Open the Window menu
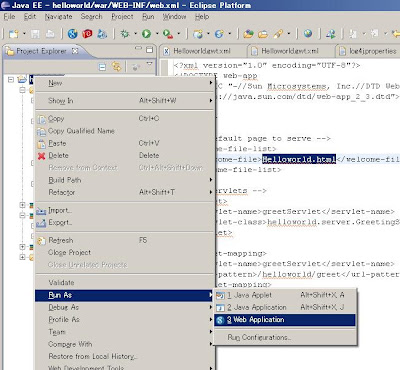400x370 pixels. click(174, 17)
